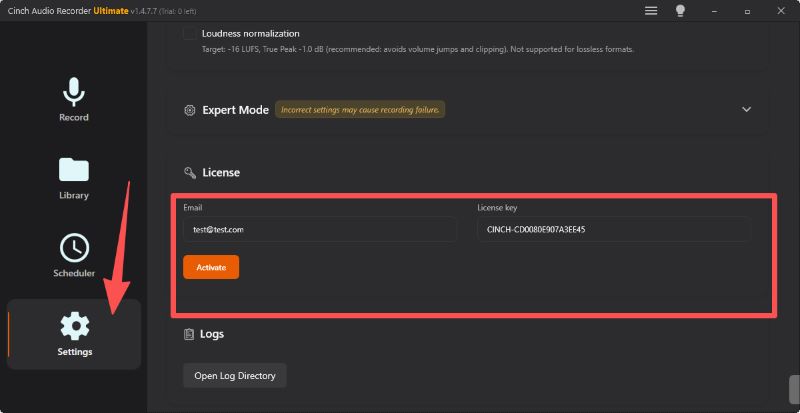Click the key icon next to License
The width and height of the screenshot is (800, 413).
[x=190, y=173]
